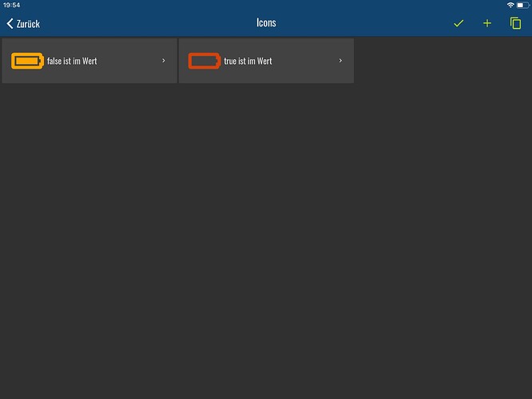Expand chevron on the false entry

point(164,61)
